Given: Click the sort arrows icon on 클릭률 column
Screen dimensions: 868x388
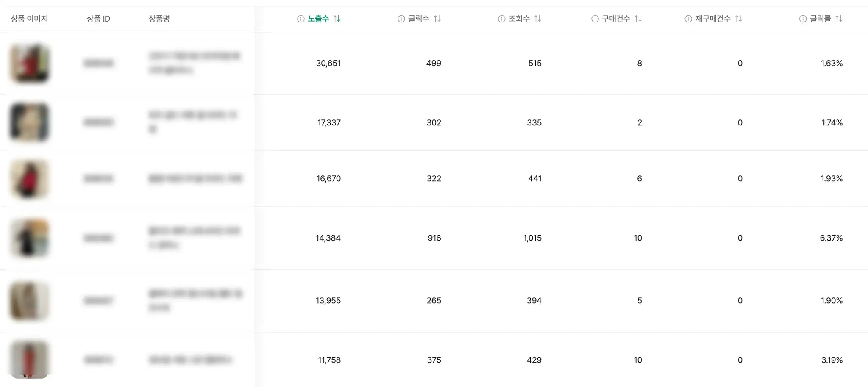Looking at the screenshot, I should [x=840, y=19].
